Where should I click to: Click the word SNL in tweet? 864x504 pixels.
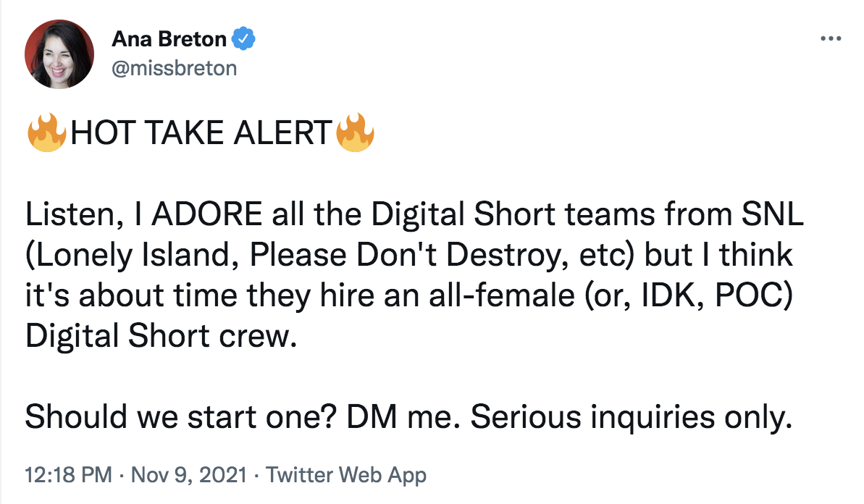[772, 214]
